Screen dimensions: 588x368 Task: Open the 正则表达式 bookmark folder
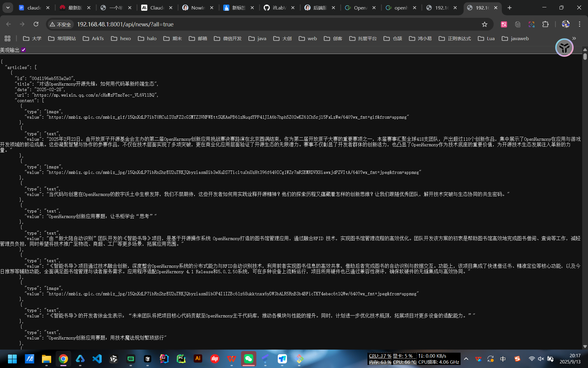point(455,38)
